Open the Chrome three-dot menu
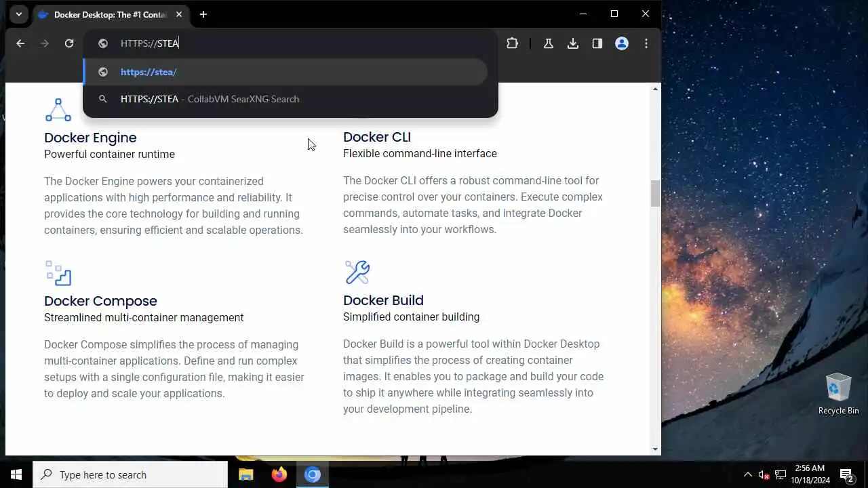 tap(646, 43)
